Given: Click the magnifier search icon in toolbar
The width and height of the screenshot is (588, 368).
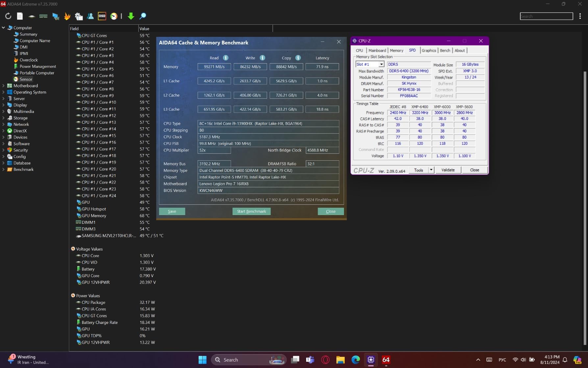Looking at the screenshot, I should [x=143, y=16].
